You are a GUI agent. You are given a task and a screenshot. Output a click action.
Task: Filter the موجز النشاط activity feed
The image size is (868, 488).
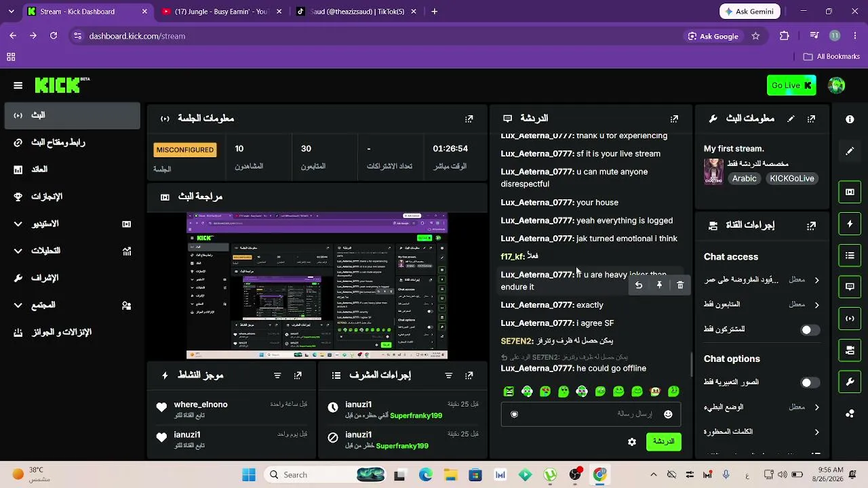point(277,375)
